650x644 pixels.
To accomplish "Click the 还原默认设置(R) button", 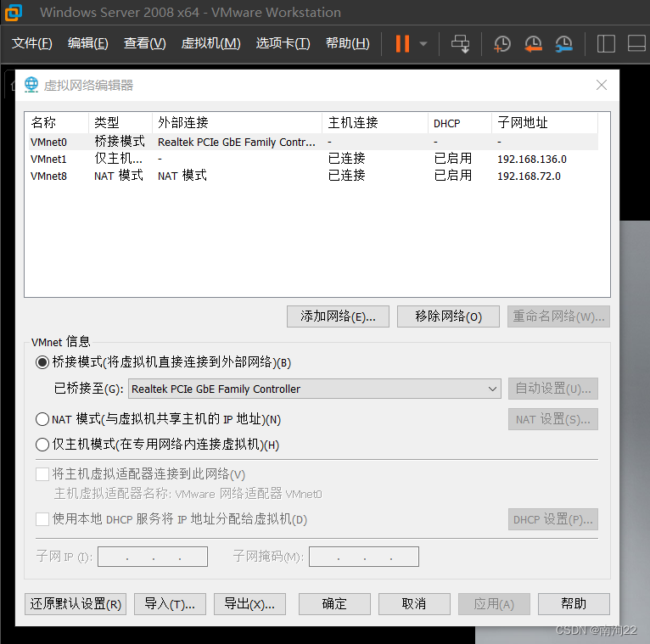I will (76, 604).
